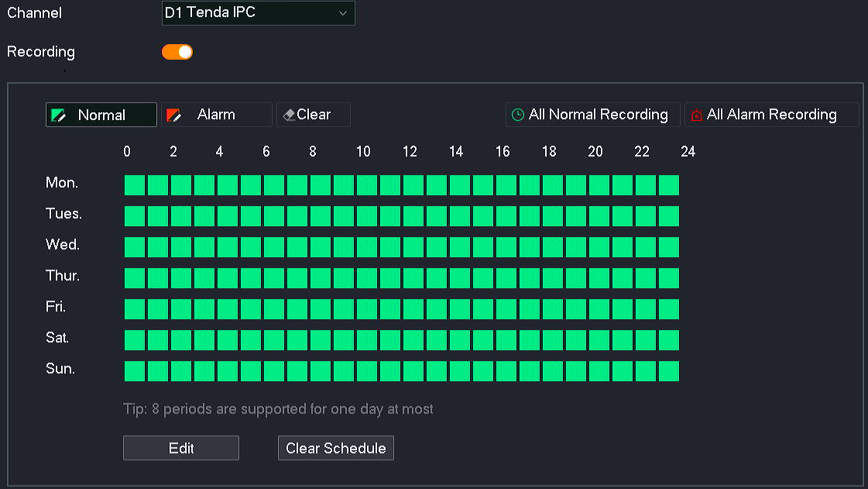Click the Clear eraser icon
This screenshot has height=489, width=868.
[289, 115]
